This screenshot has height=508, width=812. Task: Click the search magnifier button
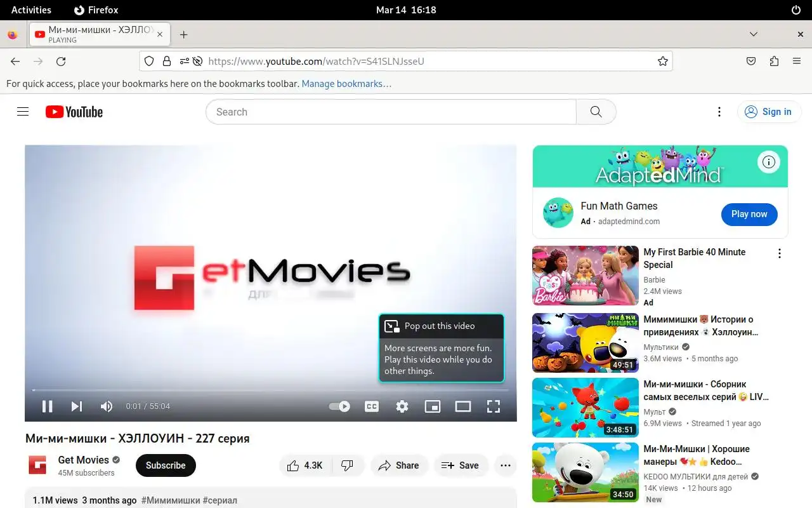click(596, 112)
